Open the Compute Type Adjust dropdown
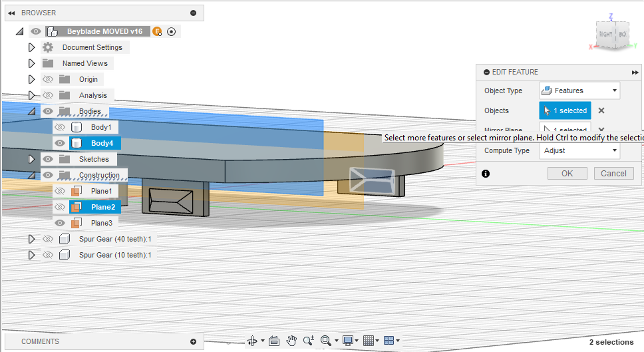Image resolution: width=644 pixels, height=352 pixels. pos(579,150)
